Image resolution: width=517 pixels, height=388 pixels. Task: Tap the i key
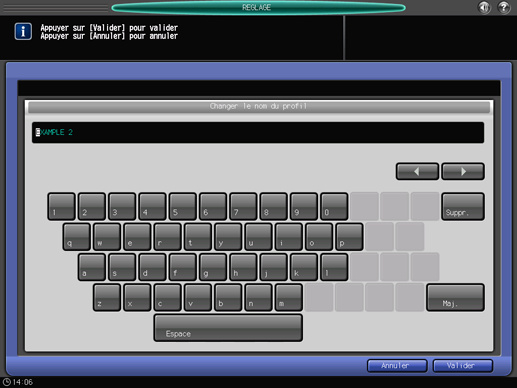pyautogui.click(x=289, y=237)
